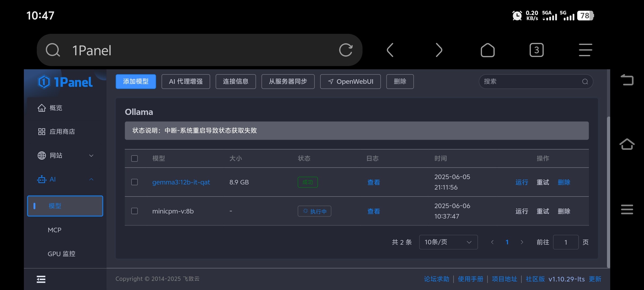Click 重试 for minicpm-v:8b
Image resolution: width=644 pixels, height=290 pixels.
coord(543,211)
